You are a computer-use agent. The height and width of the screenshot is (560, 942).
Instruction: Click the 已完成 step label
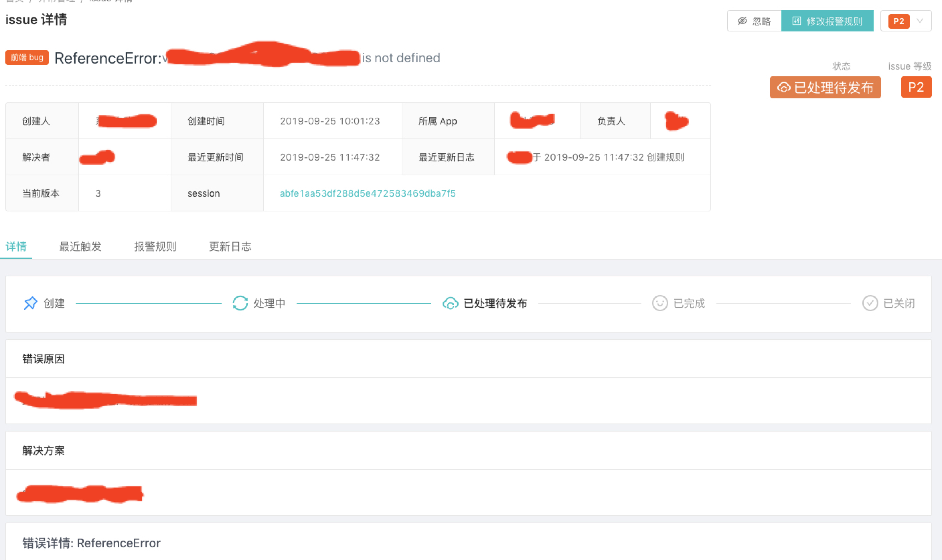click(x=689, y=303)
